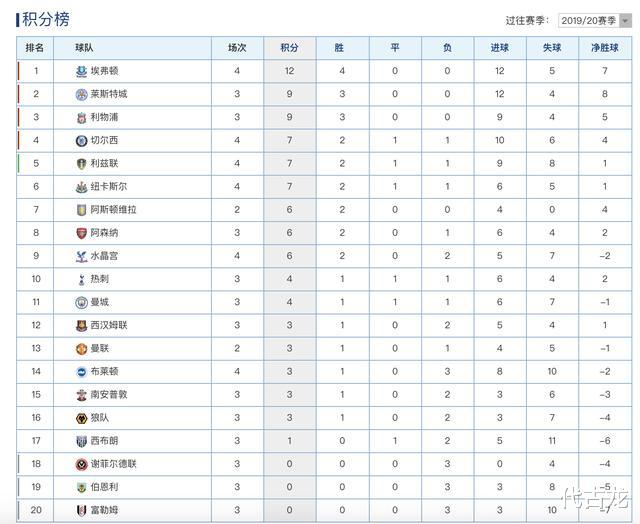640x524 pixels.
Task: Open the 阿斯顿维拉 team link
Action: (x=113, y=210)
